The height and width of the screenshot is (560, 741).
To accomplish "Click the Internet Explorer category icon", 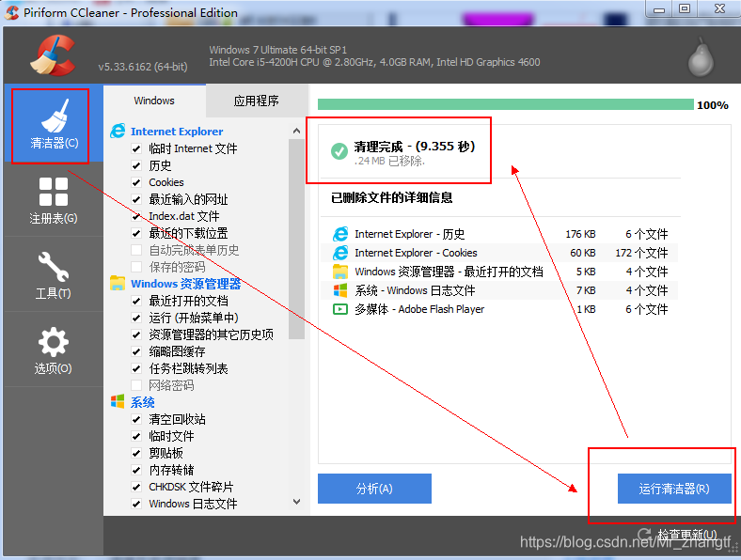I will (118, 131).
